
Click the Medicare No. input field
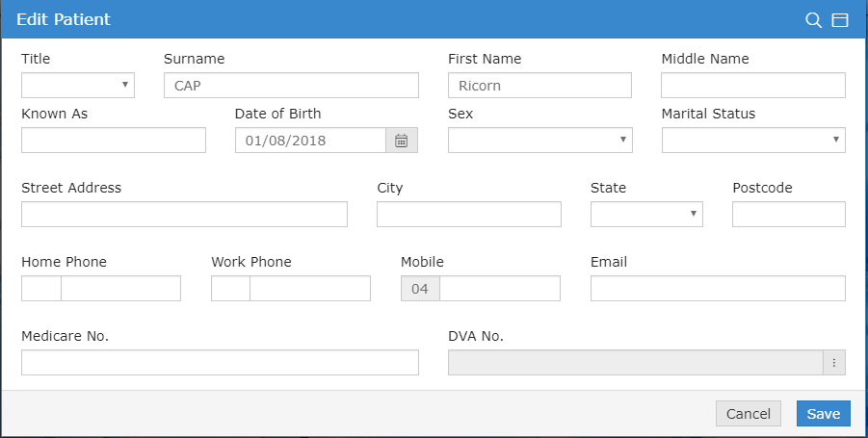[220, 362]
